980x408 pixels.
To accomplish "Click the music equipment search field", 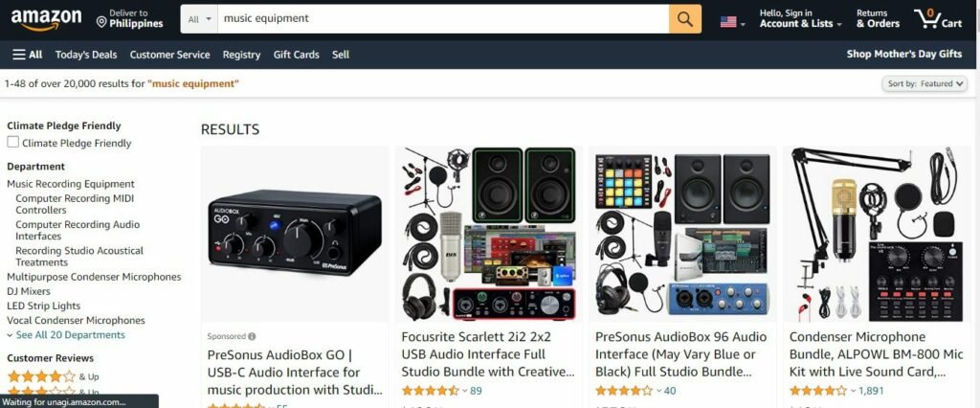I will [442, 19].
